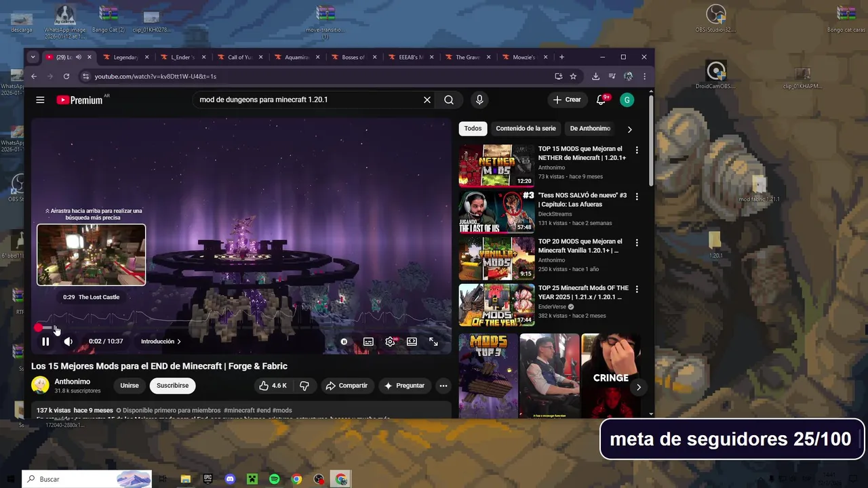Screen dimensions: 868x488
Task: Close The Grave browser tab
Action: pyautogui.click(x=489, y=57)
